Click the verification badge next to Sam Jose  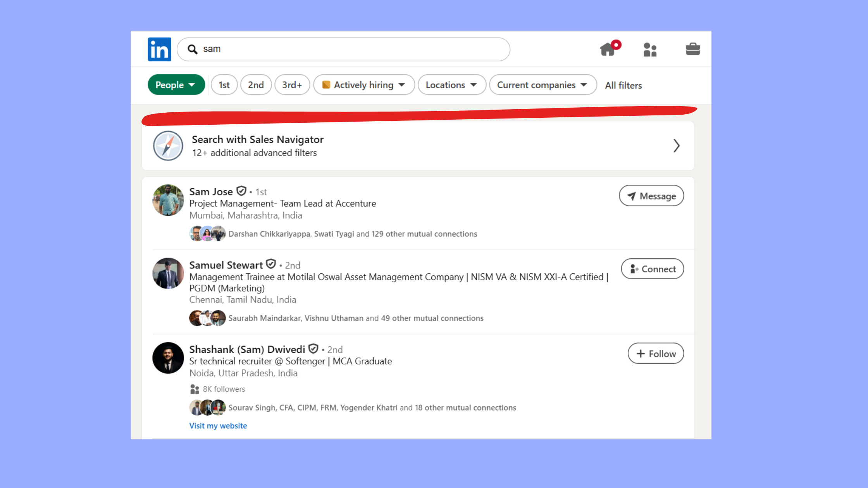pyautogui.click(x=241, y=191)
